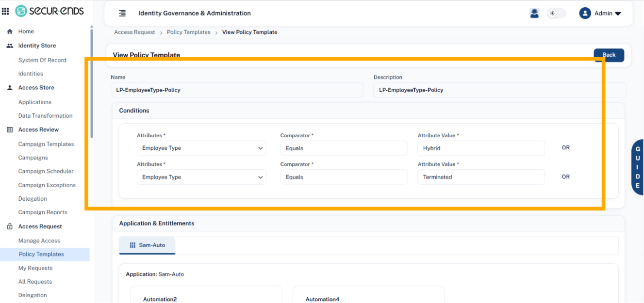Click the sidebar vertical scrollbar
The width and height of the screenshot is (644, 303).
(92, 82)
